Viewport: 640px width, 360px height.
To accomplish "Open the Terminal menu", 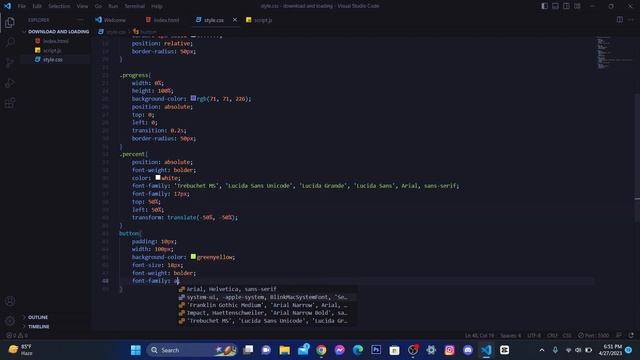I will click(134, 6).
